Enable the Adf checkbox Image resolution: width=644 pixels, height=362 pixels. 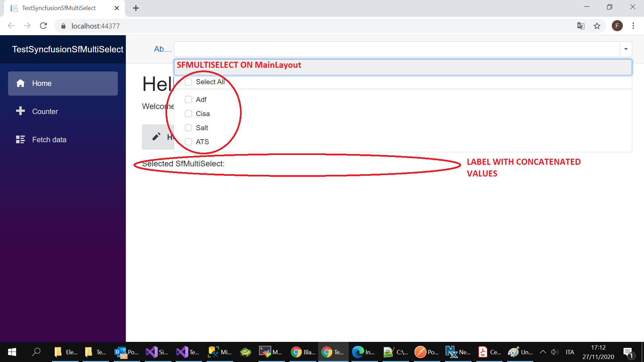[x=188, y=99]
